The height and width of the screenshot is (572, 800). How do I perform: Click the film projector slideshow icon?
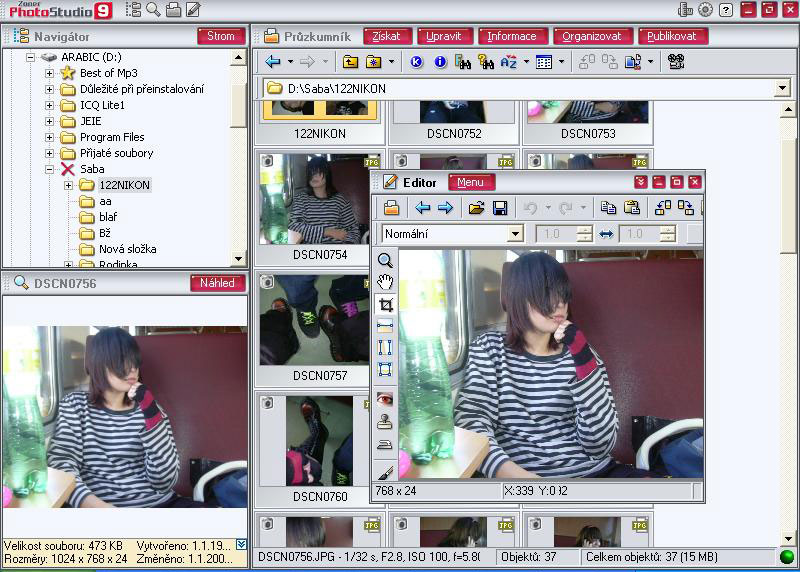[x=676, y=62]
